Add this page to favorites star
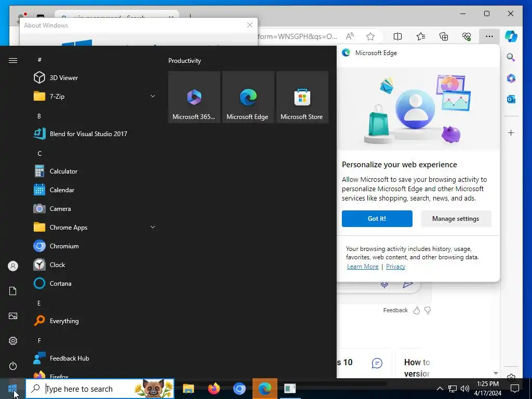The width and height of the screenshot is (532, 399). 370,36
